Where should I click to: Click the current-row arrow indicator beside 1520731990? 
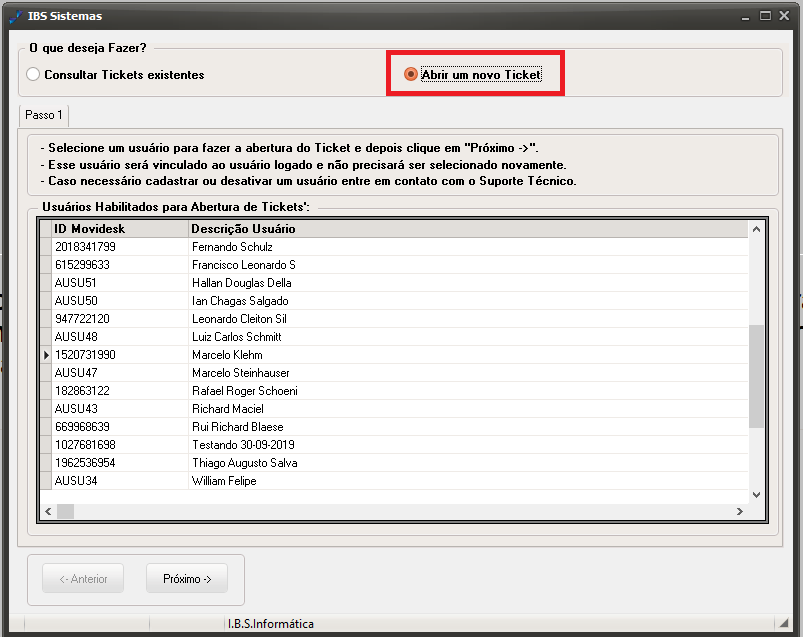(46, 355)
